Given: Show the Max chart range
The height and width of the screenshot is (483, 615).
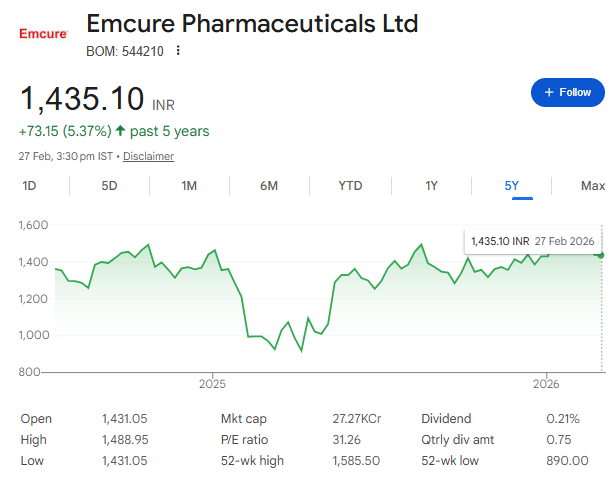Looking at the screenshot, I should 593,185.
